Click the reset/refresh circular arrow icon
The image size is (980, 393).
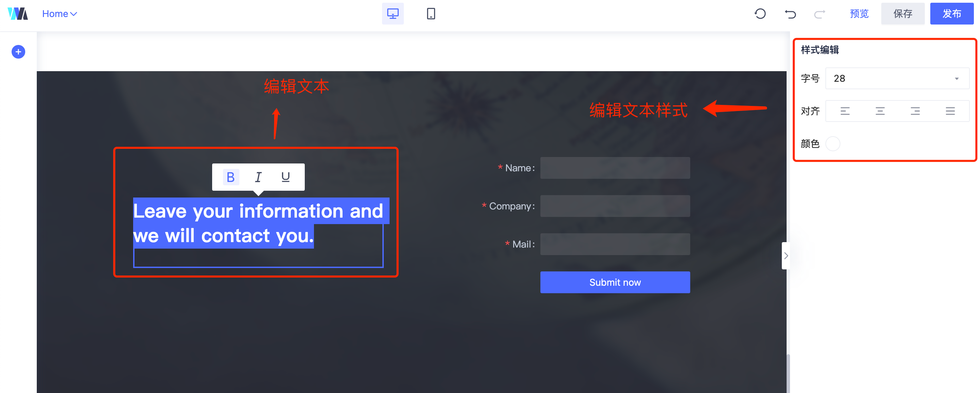click(x=760, y=14)
